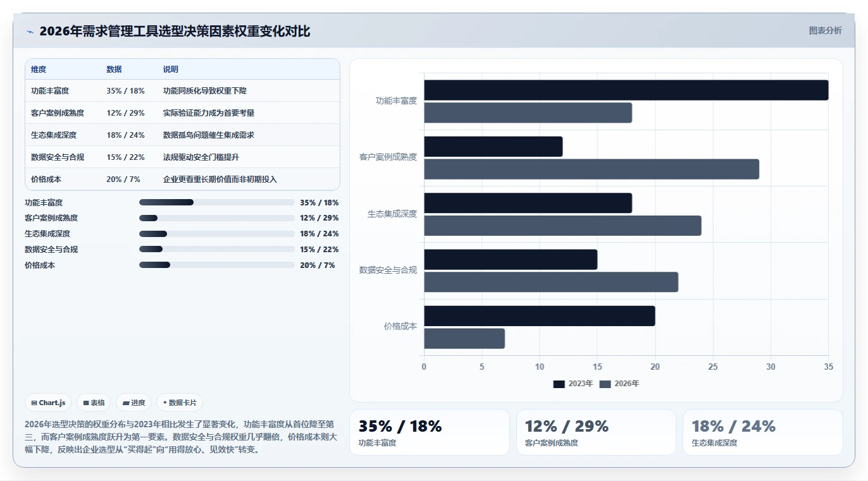This screenshot has width=868, height=481.
Task: Click 功能同质化导致权重下降 in the table
Action: coord(205,91)
